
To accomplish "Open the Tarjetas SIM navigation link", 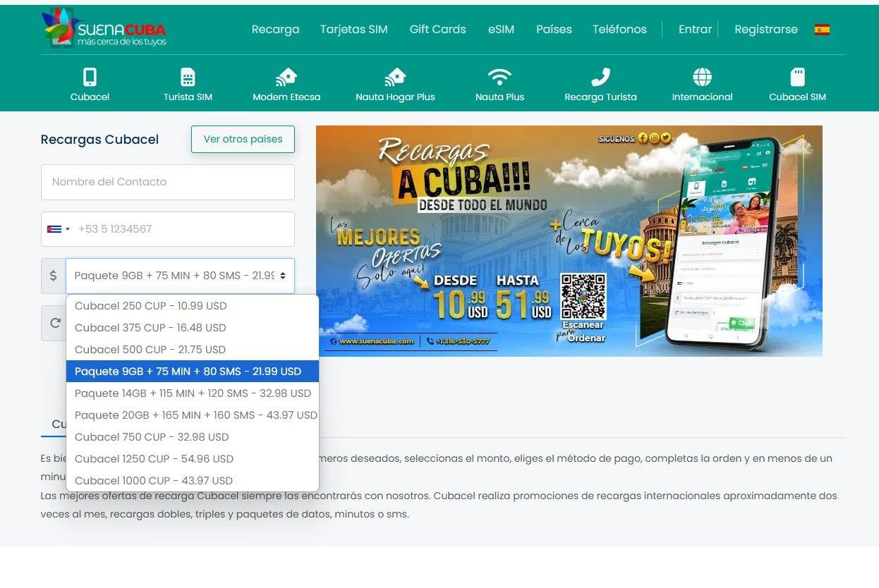I will click(353, 30).
